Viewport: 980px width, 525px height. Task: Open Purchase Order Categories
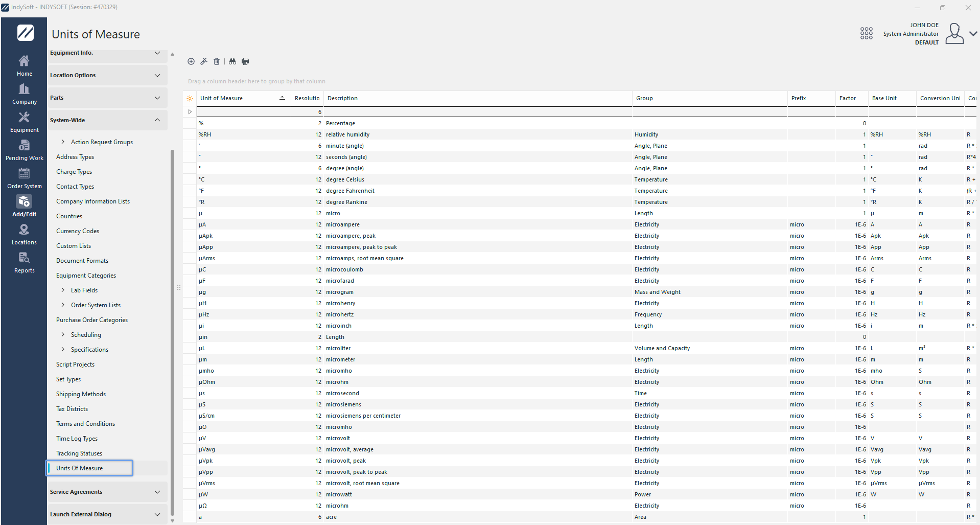point(92,320)
